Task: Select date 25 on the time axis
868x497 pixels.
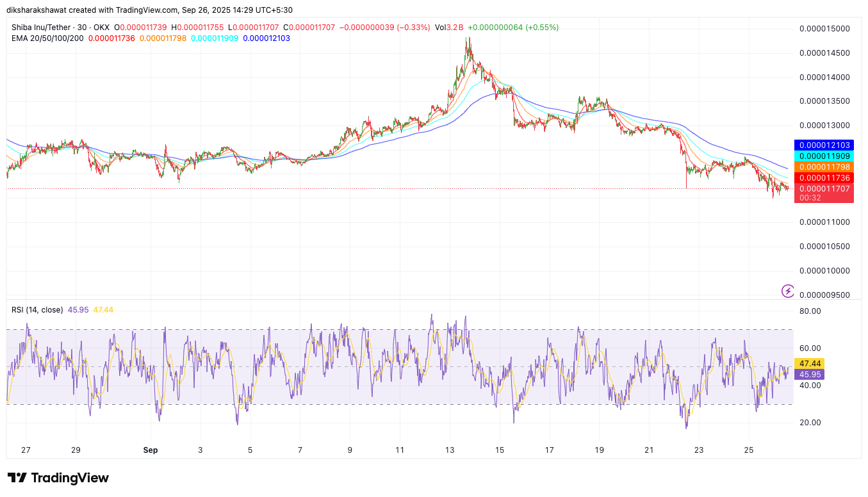Action: tap(749, 450)
